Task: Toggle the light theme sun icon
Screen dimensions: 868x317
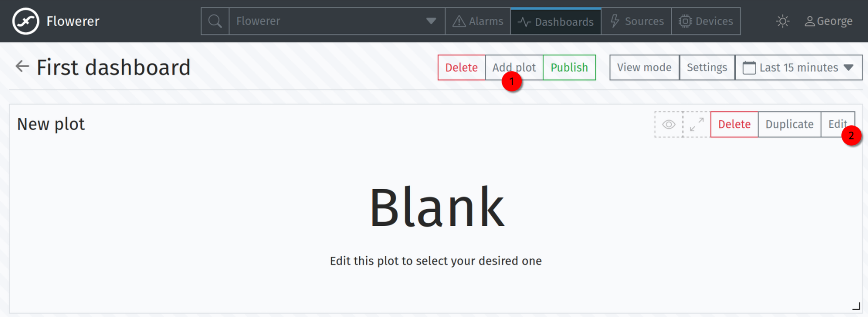Action: [782, 21]
